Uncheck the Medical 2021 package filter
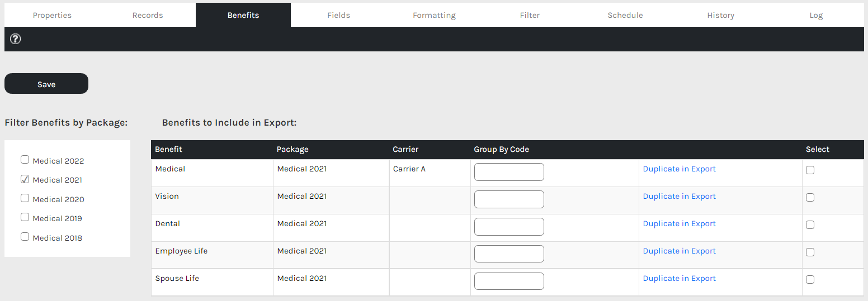This screenshot has width=868, height=301. point(25,179)
